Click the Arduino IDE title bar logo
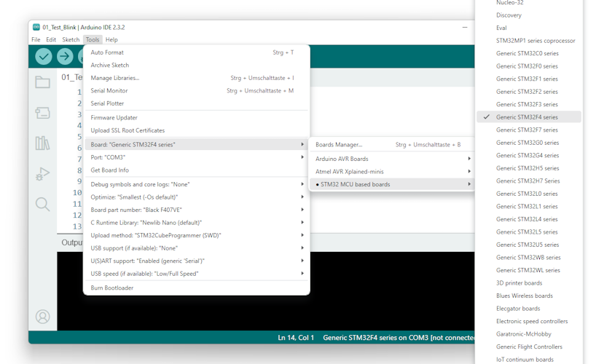 coord(36,27)
